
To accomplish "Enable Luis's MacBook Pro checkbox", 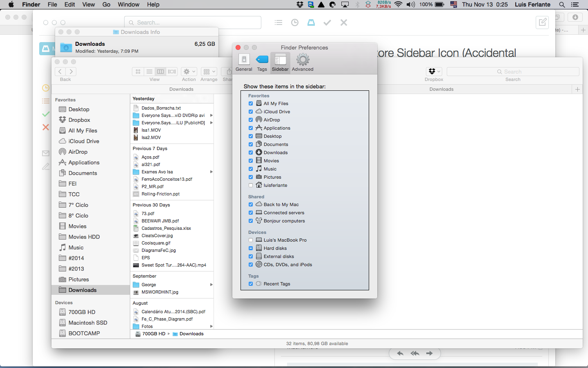I will point(251,240).
